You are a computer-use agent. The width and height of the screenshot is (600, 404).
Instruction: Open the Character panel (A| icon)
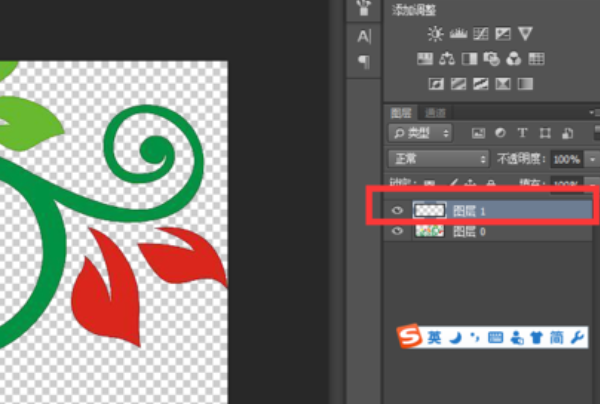click(x=364, y=36)
